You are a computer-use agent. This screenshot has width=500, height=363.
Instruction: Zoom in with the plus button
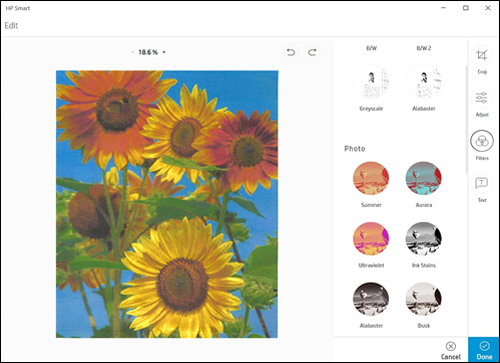click(x=164, y=52)
